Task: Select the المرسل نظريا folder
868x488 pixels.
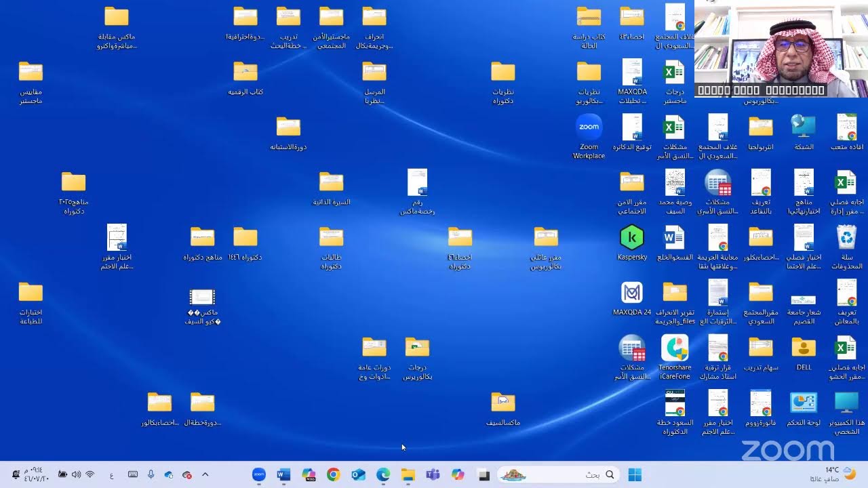Action: click(374, 83)
